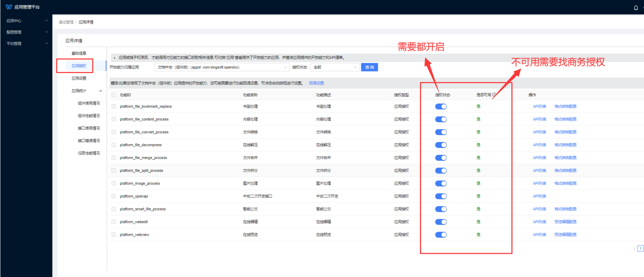Check the platform_file_convert_process row checkbox
The width and height of the screenshot is (644, 277).
click(x=114, y=132)
